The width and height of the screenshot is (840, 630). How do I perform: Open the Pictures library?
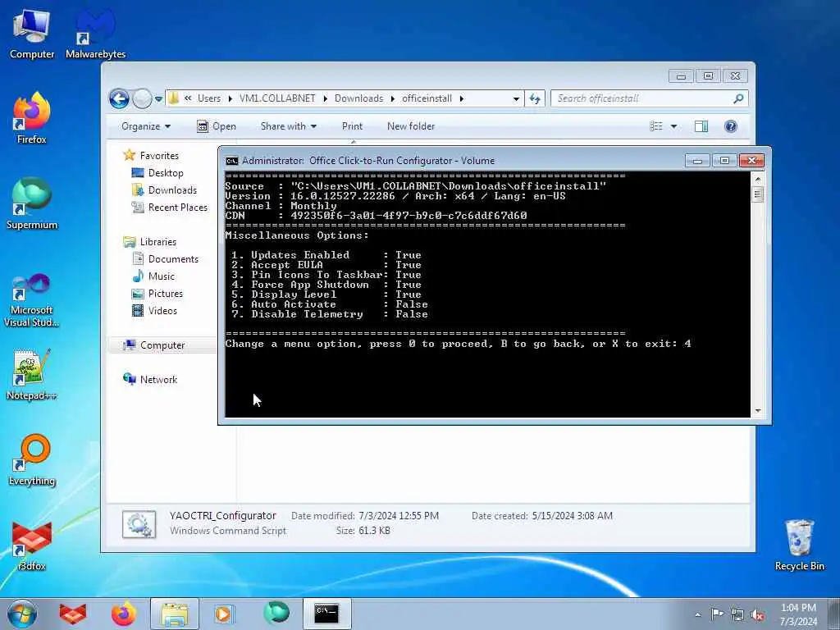click(x=165, y=294)
